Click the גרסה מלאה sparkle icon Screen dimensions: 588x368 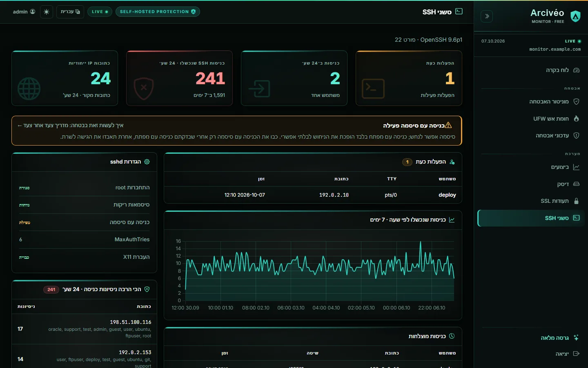click(576, 338)
